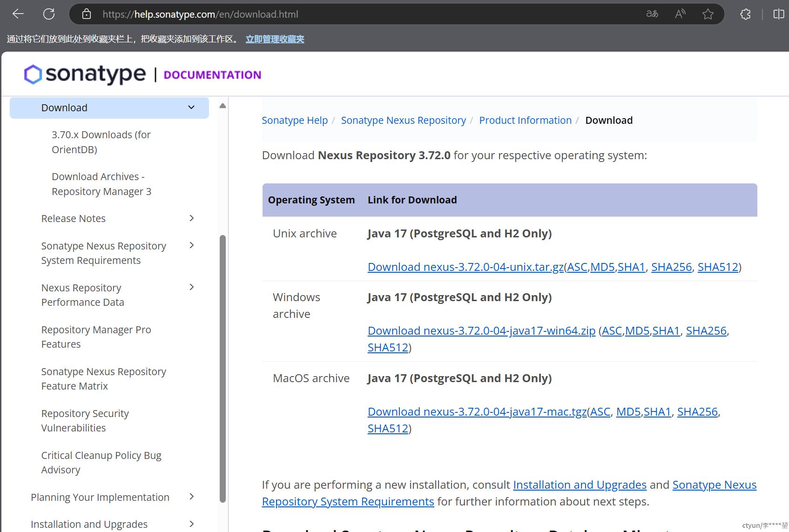Click the Operating System column header
789x532 pixels.
point(311,200)
